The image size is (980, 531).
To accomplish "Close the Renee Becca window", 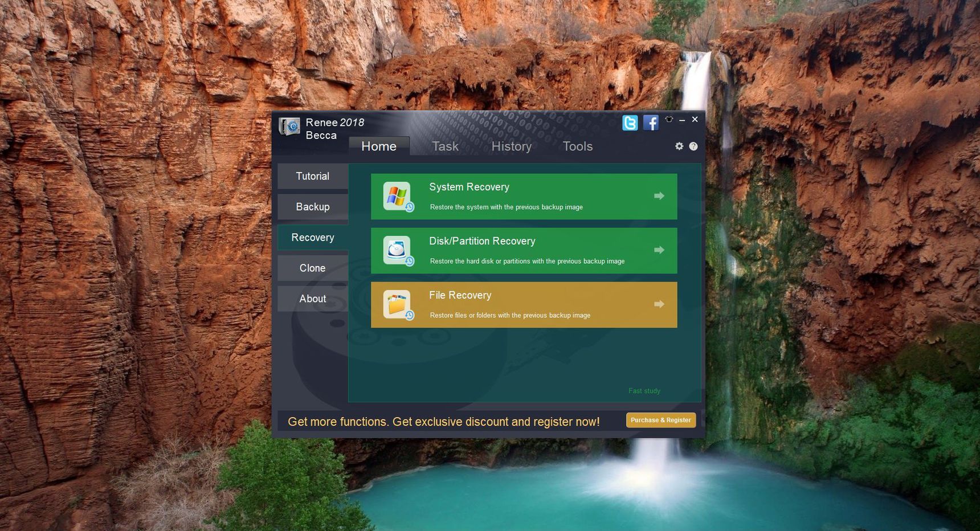I will click(x=695, y=119).
